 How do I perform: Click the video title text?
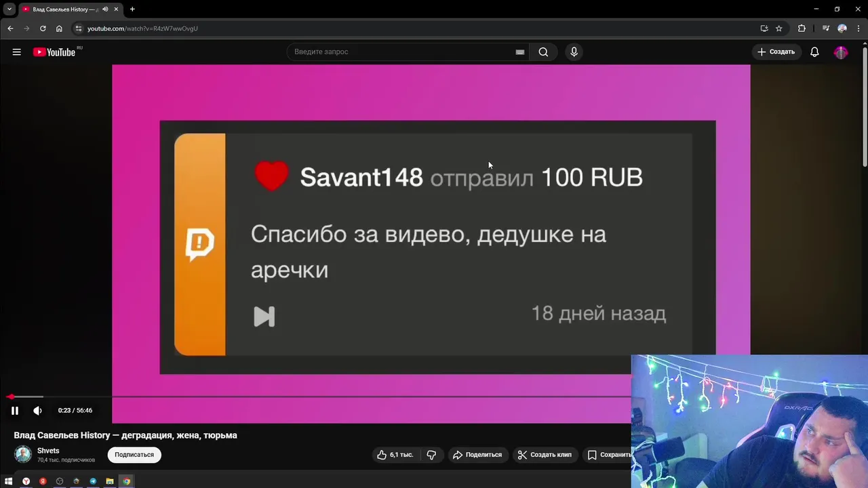click(125, 435)
